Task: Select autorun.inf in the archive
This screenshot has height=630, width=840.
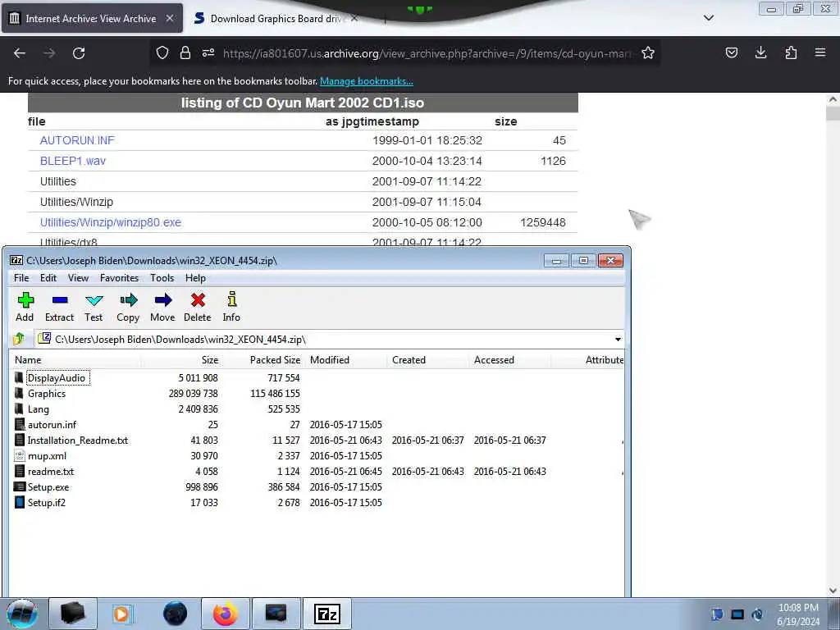Action: pyautogui.click(x=52, y=425)
